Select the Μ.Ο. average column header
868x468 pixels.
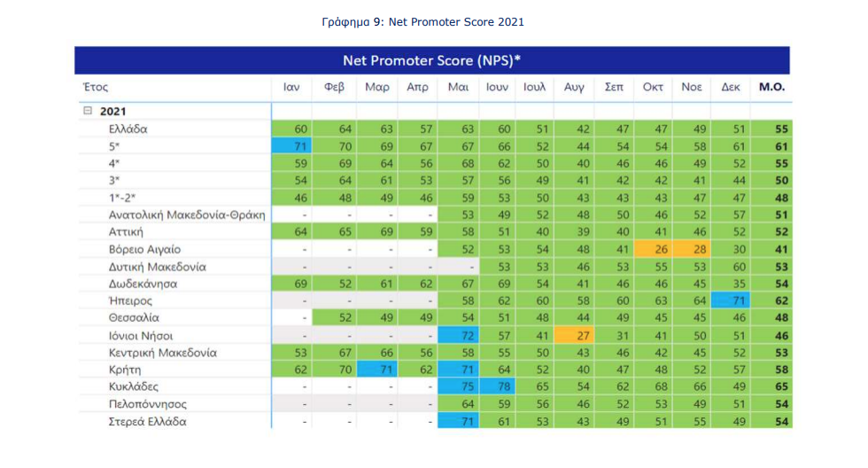[x=771, y=88]
